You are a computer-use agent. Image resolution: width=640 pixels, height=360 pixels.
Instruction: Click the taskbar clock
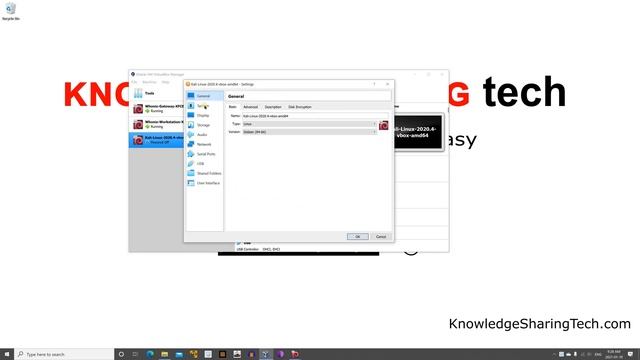(x=614, y=354)
